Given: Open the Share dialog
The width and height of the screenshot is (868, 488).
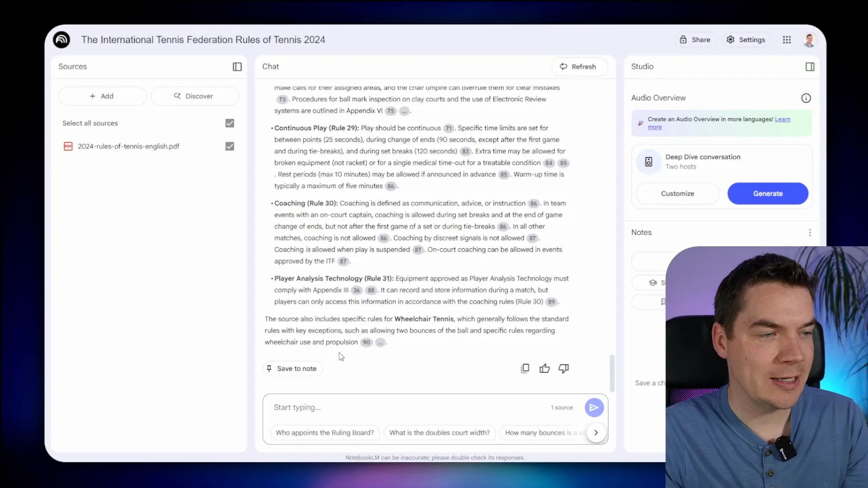Looking at the screenshot, I should click(x=695, y=40).
